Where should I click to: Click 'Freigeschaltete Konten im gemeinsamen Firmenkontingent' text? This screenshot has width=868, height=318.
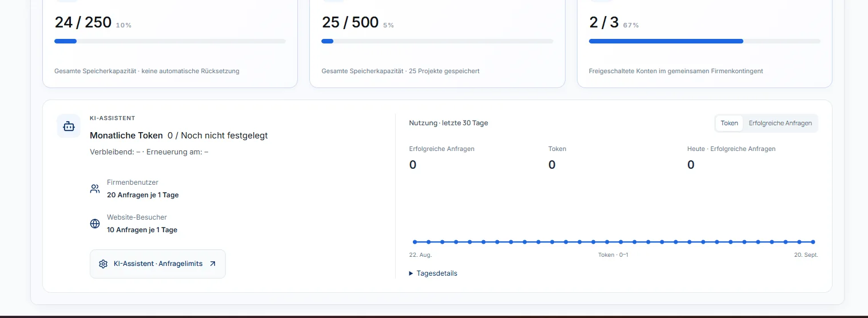(x=676, y=71)
